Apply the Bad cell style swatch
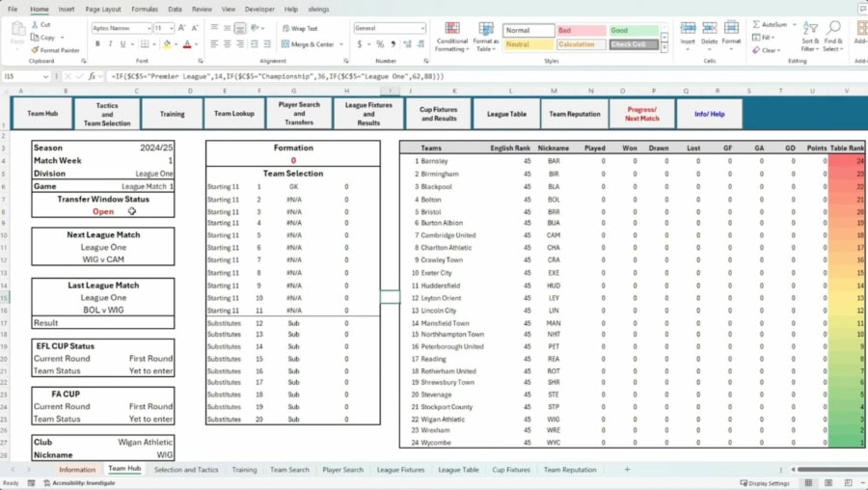This screenshot has height=490, width=868. click(x=582, y=31)
